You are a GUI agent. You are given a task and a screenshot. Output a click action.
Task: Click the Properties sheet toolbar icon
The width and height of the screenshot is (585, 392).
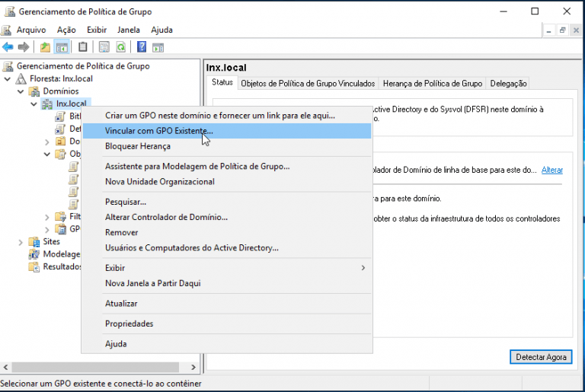104,47
